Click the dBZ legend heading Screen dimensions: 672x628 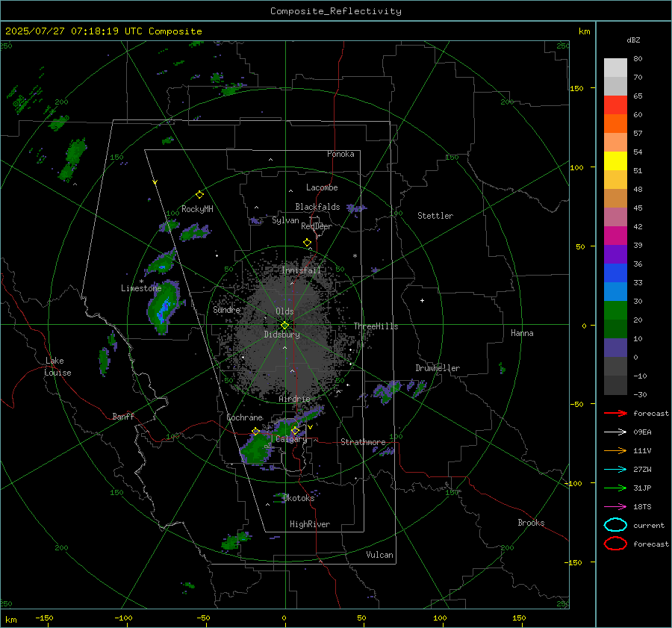[633, 40]
